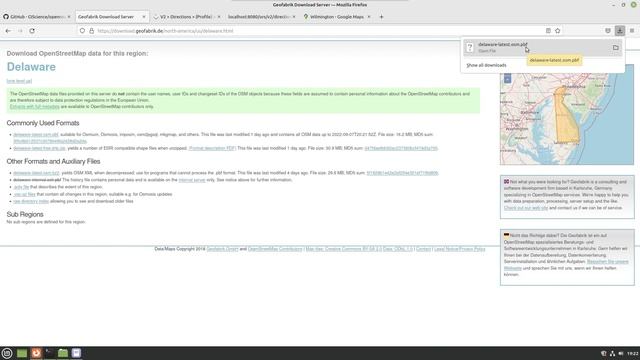Switch to V2 Directions Profile tab
The image size is (640, 360).
click(187, 17)
